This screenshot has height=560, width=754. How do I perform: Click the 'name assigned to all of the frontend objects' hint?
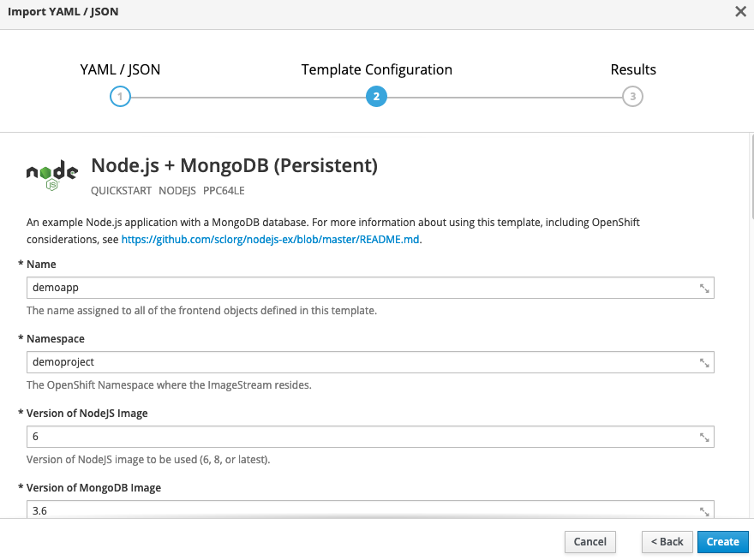[201, 311]
